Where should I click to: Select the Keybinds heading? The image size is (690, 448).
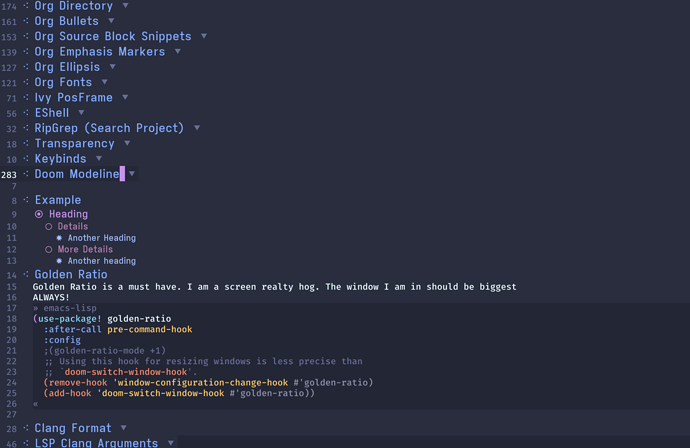pyautogui.click(x=60, y=159)
